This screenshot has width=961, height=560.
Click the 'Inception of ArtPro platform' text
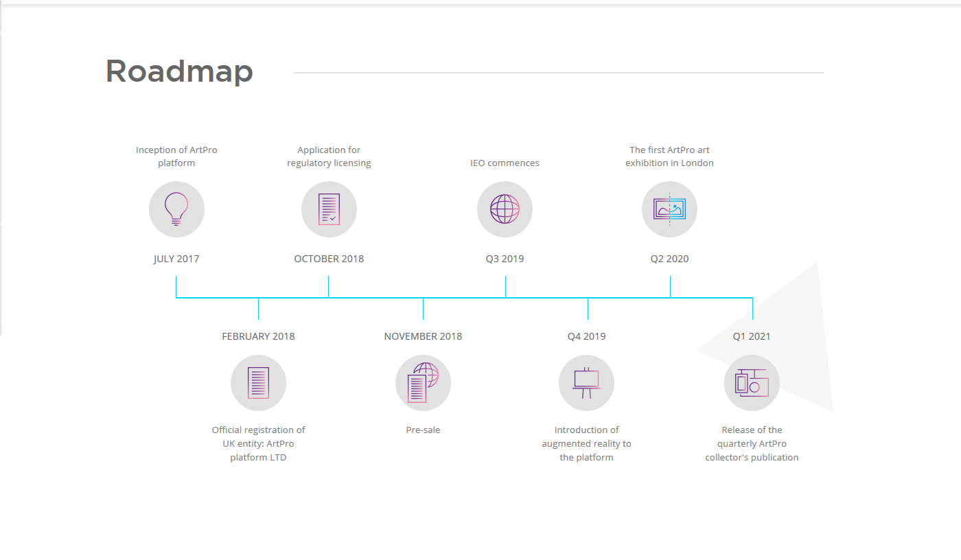pos(176,156)
